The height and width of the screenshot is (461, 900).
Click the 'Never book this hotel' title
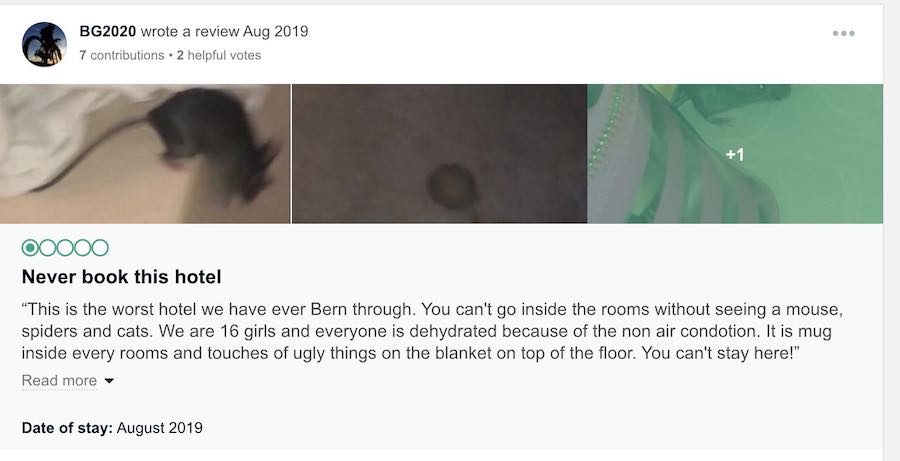pyautogui.click(x=121, y=277)
